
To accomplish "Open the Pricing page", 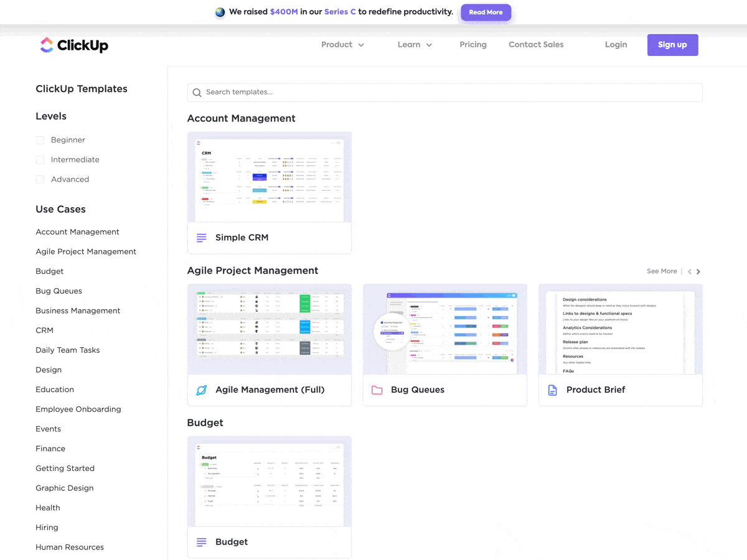I will [x=473, y=45].
